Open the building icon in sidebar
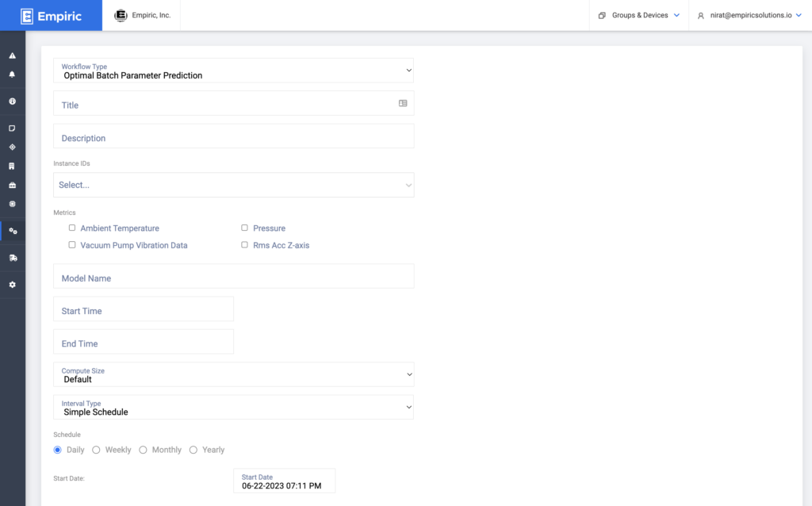 click(13, 167)
